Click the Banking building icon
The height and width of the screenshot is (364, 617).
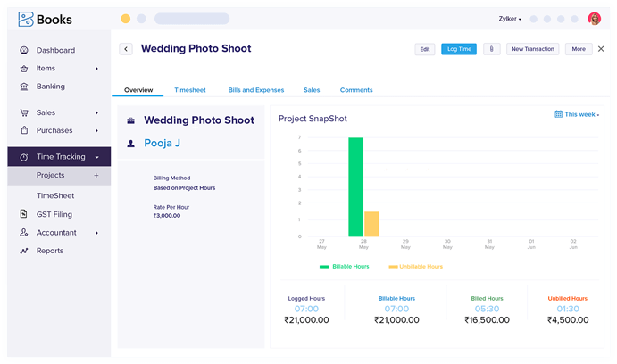(x=24, y=87)
